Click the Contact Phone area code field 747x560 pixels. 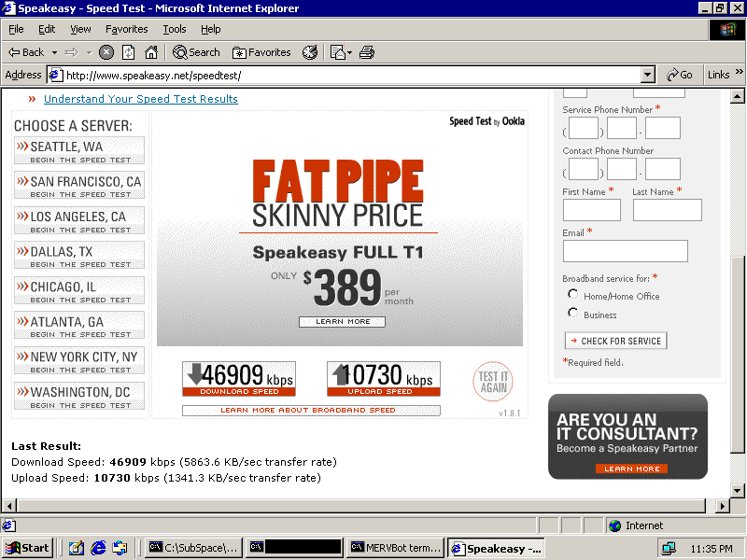coord(583,169)
